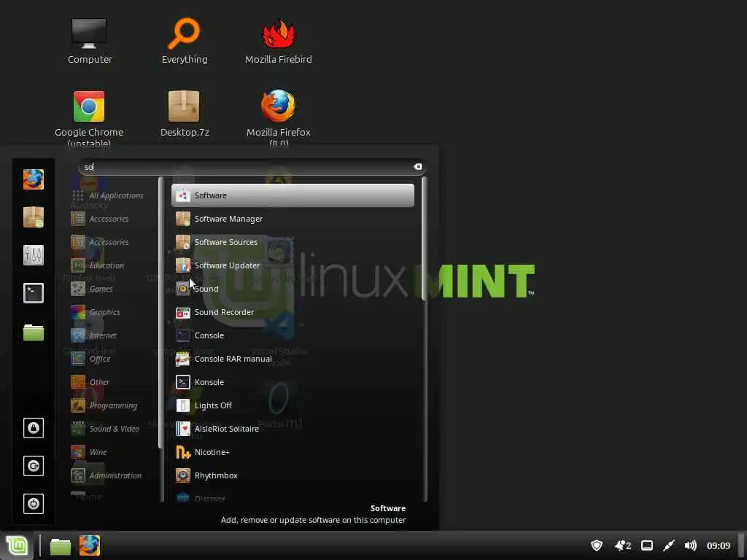Click the Log Out button in menu sidebar
This screenshot has width=747, height=560.
[34, 466]
